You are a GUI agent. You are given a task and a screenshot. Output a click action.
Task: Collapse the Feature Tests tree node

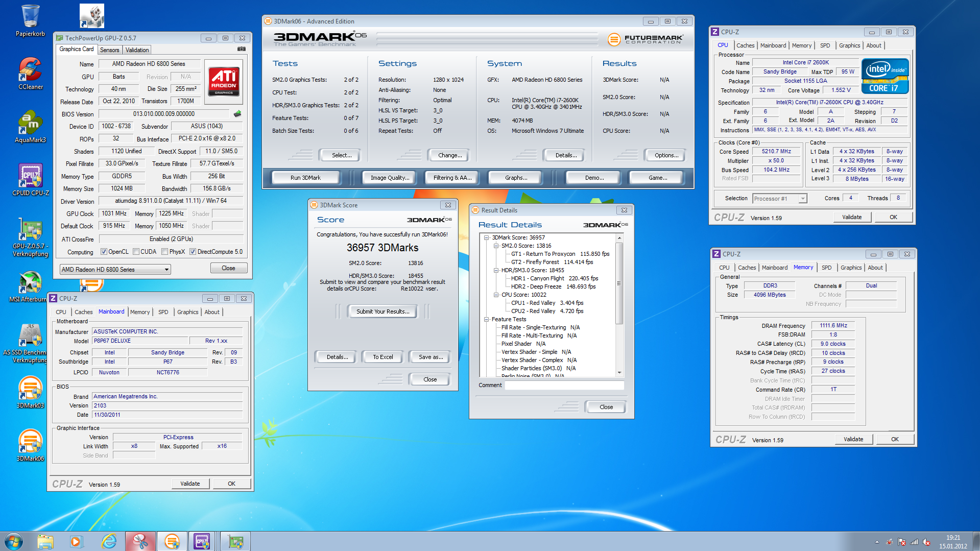point(487,319)
